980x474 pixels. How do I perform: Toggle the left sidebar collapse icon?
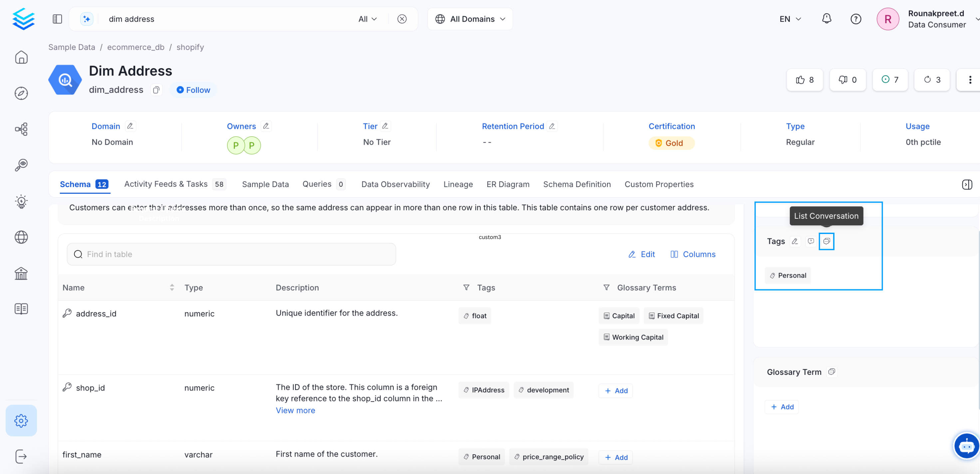(x=57, y=19)
